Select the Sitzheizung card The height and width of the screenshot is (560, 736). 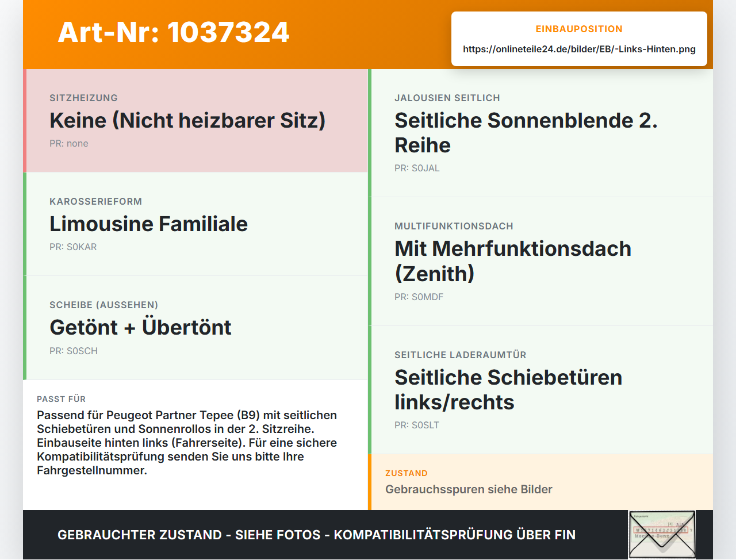195,121
